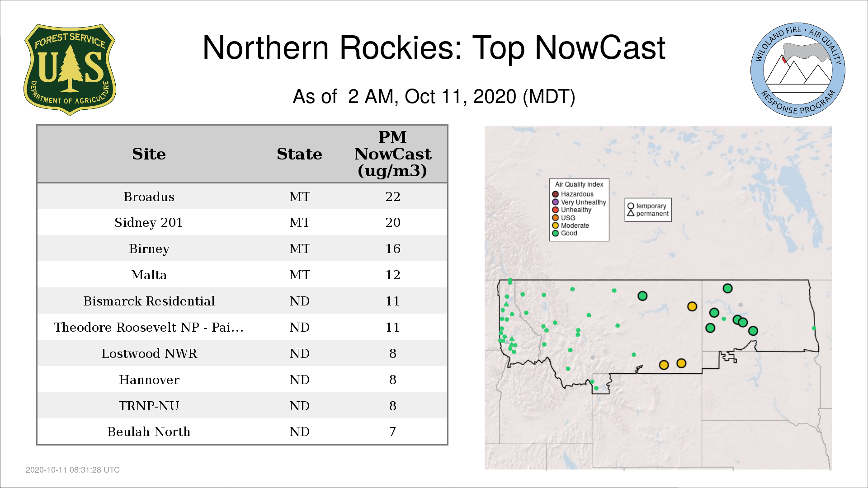The image size is (868, 488).
Task: Select the State column header
Action: tap(299, 154)
